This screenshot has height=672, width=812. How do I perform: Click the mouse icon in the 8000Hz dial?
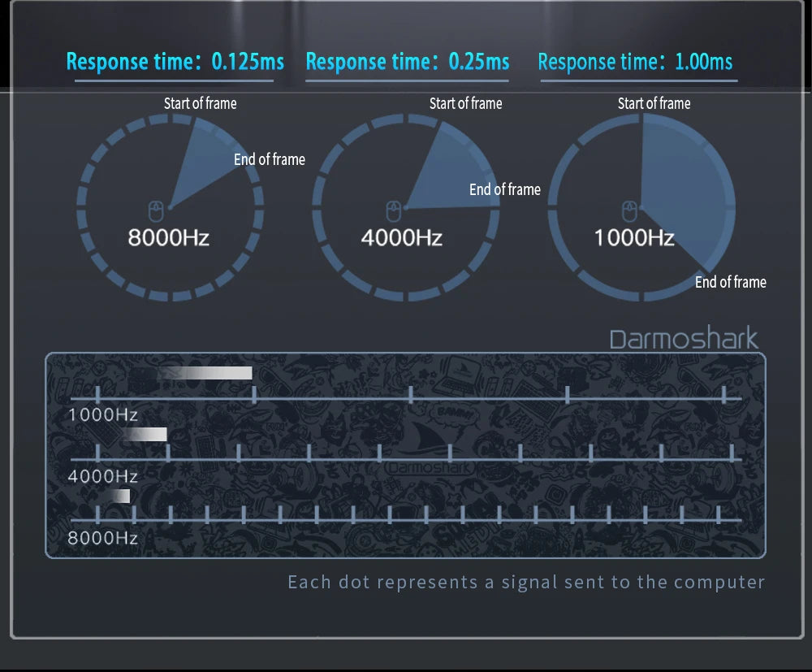(156, 211)
